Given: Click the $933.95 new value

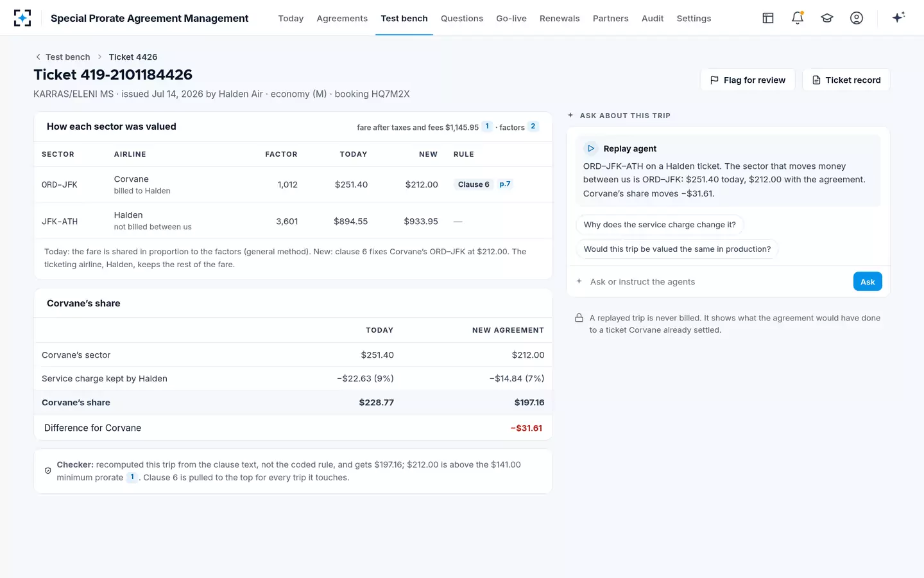Looking at the screenshot, I should coord(421,222).
